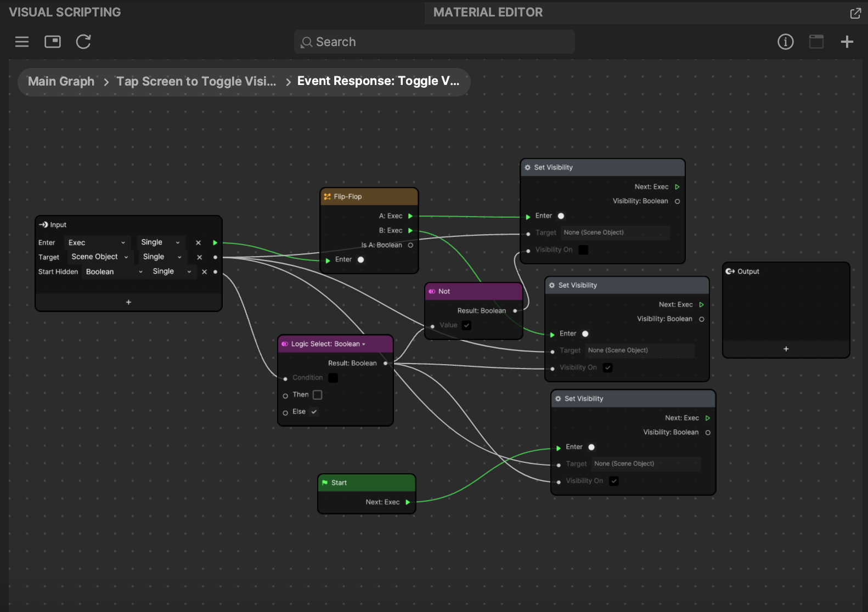Remove the Target input row
Screen dimensions: 868x612
(x=199, y=257)
